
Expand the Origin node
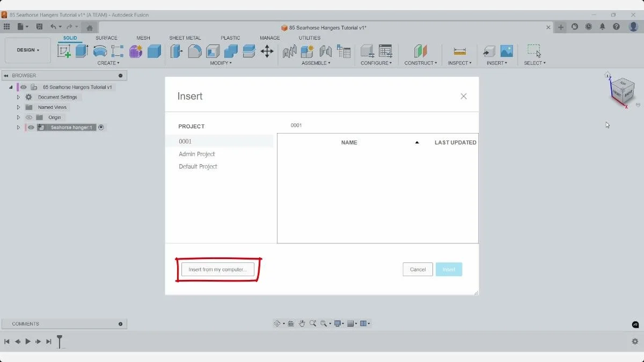[x=18, y=117]
